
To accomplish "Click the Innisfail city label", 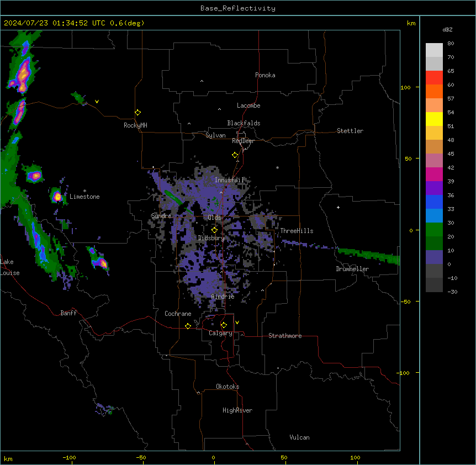I will 230,180.
